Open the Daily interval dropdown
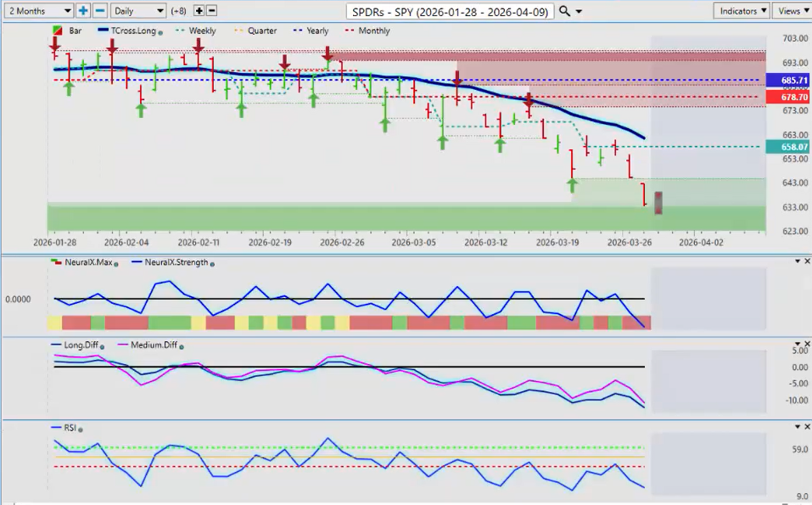The image size is (812, 505). pos(137,11)
